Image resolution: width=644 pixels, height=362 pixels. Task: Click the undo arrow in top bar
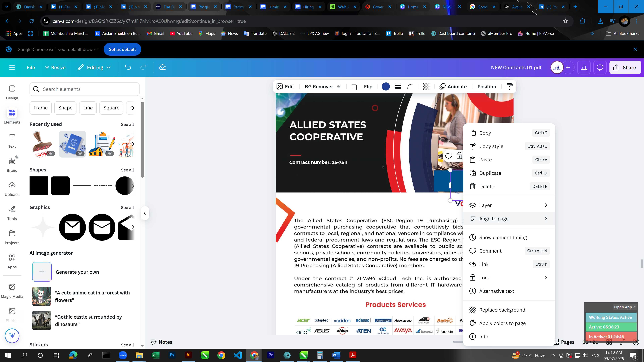tap(128, 67)
